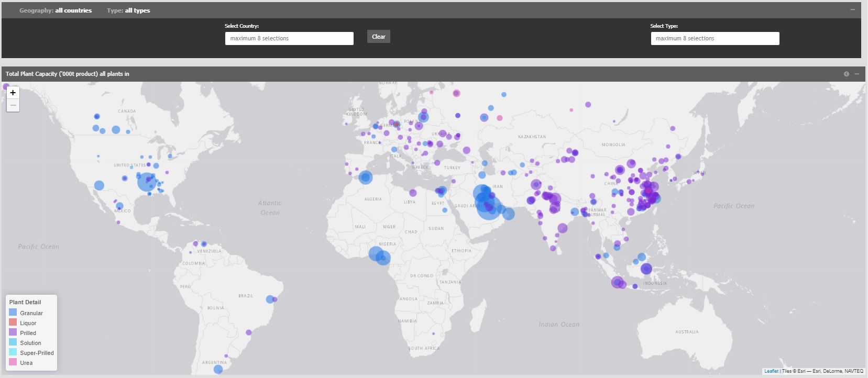Click the Solution legend swatch

tap(13, 342)
